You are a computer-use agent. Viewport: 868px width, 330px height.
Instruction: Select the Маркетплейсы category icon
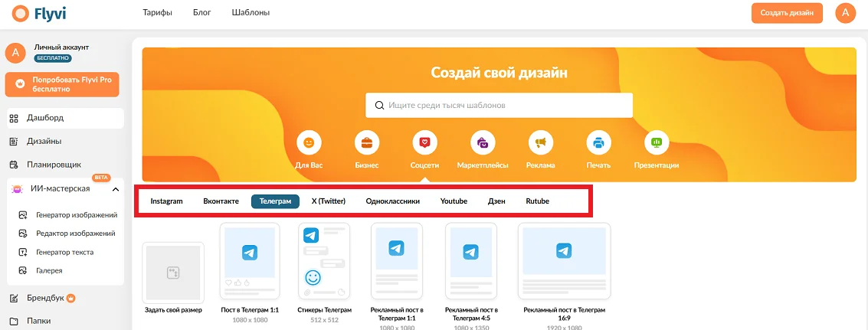(x=483, y=143)
